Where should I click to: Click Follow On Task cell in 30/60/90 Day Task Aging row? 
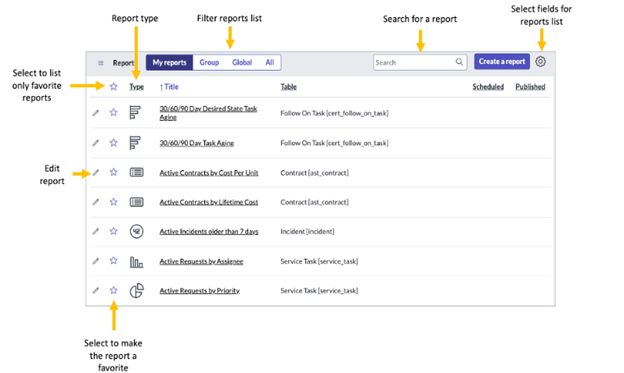coord(334,143)
